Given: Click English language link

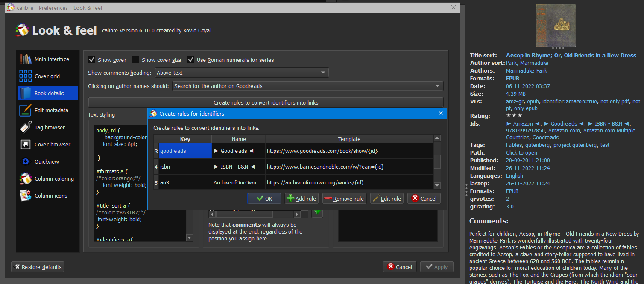Looking at the screenshot, I should [515, 176].
